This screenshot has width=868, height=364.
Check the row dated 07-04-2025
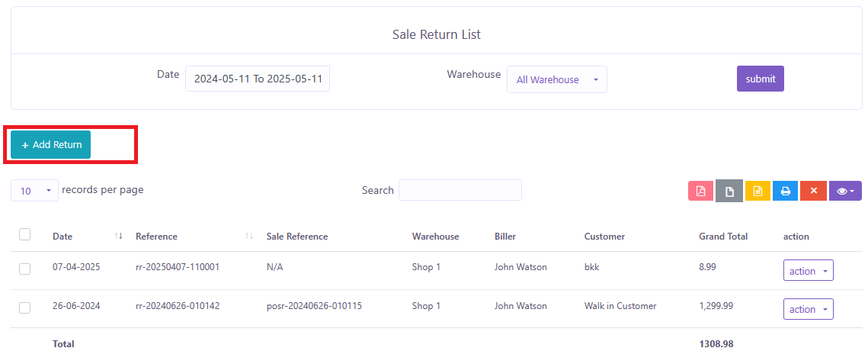(x=25, y=269)
